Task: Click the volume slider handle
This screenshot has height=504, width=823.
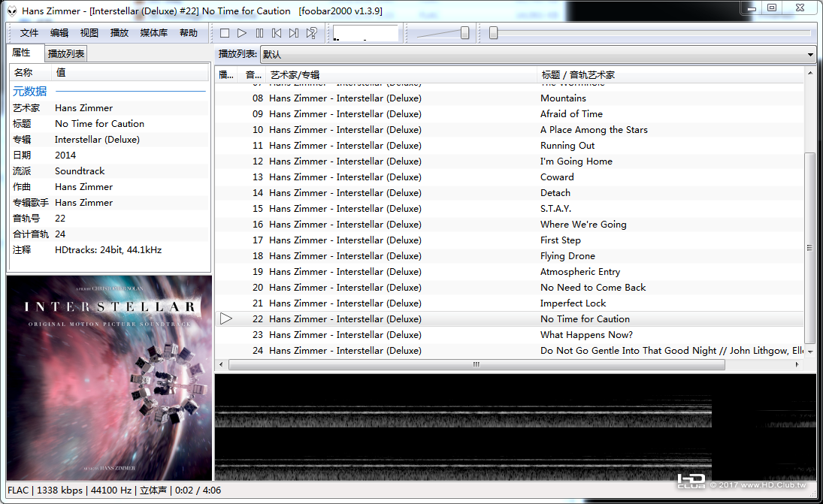Action: coord(465,33)
